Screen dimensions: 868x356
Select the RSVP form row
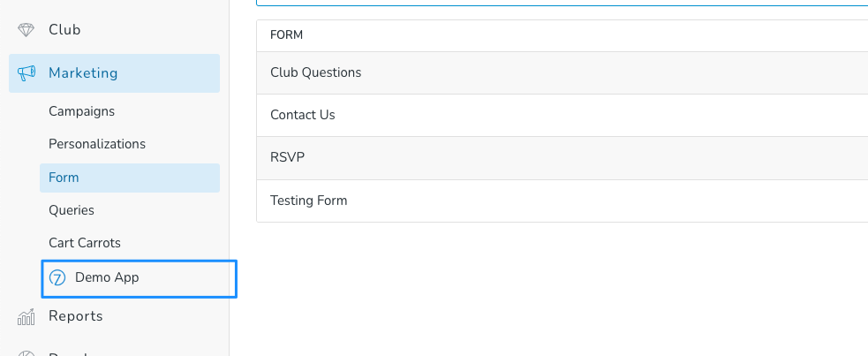point(562,158)
